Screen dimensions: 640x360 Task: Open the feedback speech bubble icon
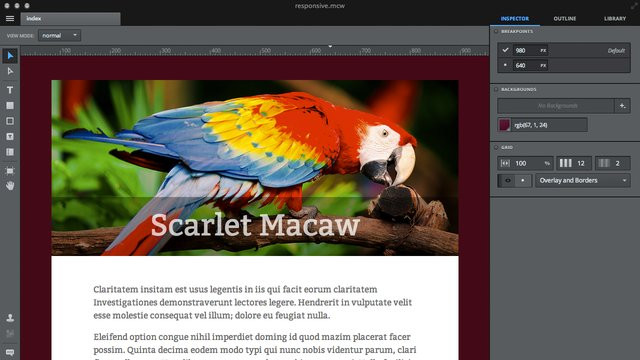pyautogui.click(x=10, y=352)
